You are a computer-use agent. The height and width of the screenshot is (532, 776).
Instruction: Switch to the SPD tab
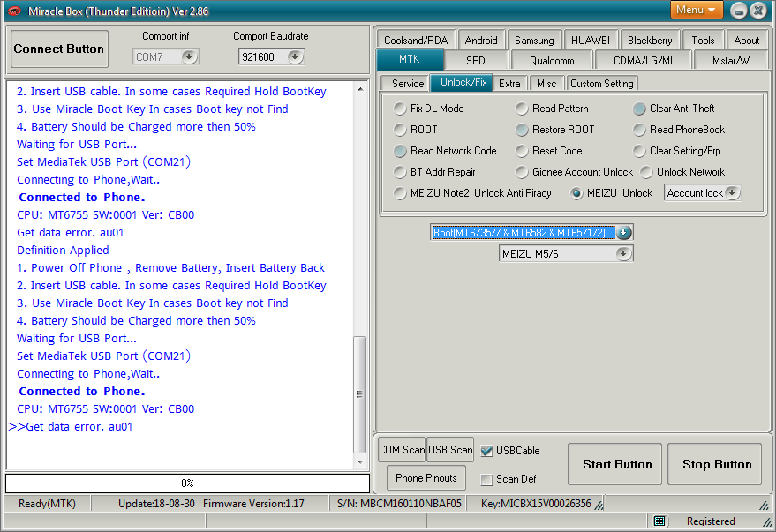pos(476,60)
